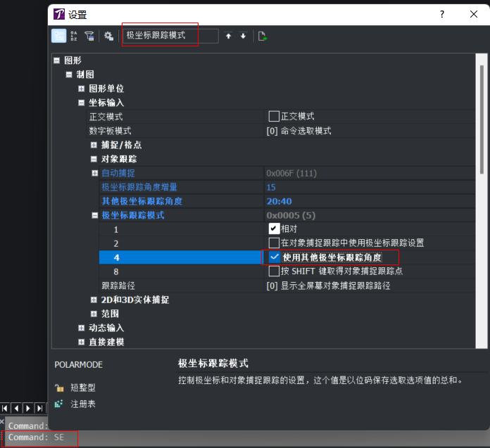Viewport: 490px width, 448px height.
Task: Click the help question mark button
Action: pyautogui.click(x=441, y=14)
